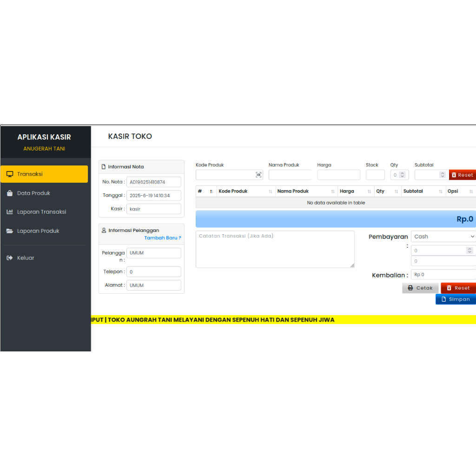This screenshot has width=476, height=476.
Task: Go to Data Produk page
Action: pyautogui.click(x=33, y=193)
